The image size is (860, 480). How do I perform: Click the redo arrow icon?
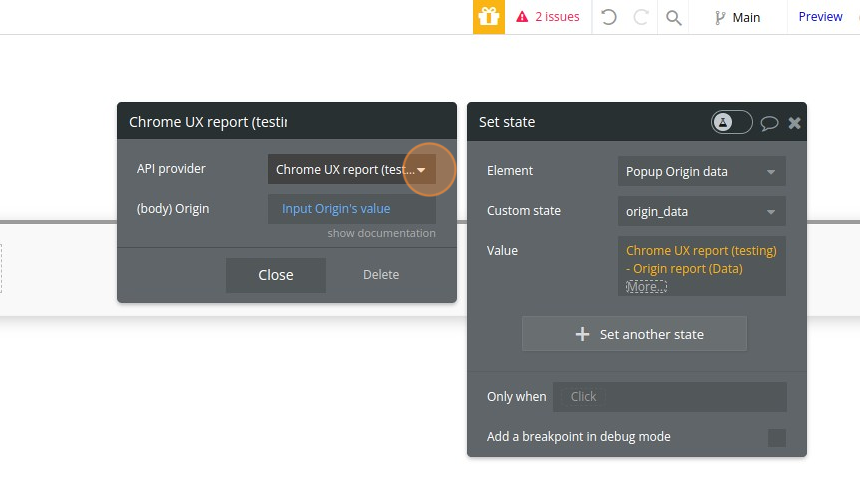coord(641,17)
